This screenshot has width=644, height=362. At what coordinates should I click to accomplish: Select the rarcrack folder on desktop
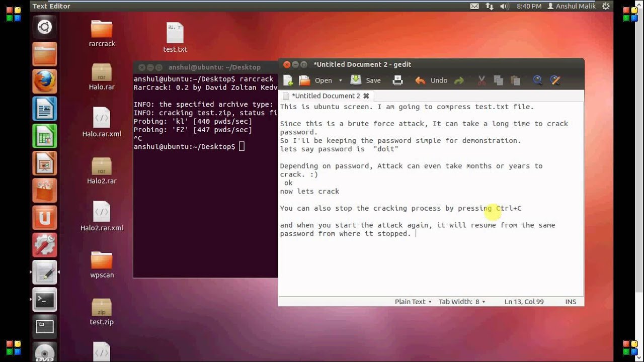click(x=102, y=33)
